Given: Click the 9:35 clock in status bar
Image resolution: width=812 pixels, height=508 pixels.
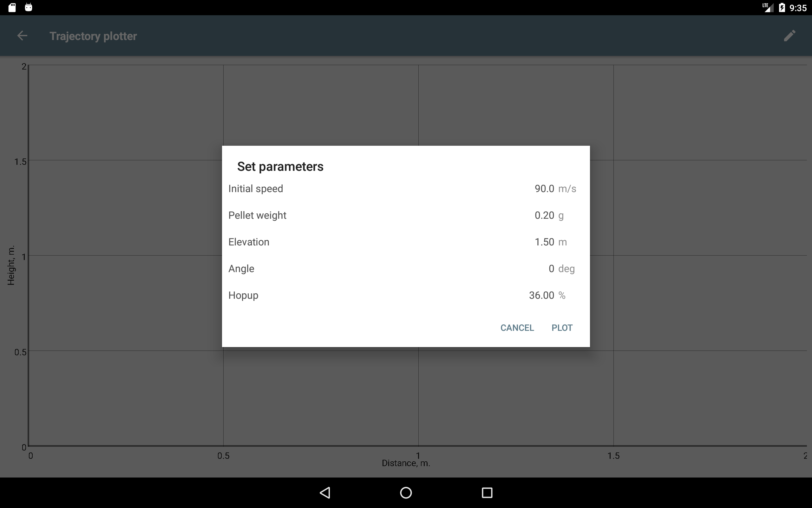Looking at the screenshot, I should click(x=798, y=8).
